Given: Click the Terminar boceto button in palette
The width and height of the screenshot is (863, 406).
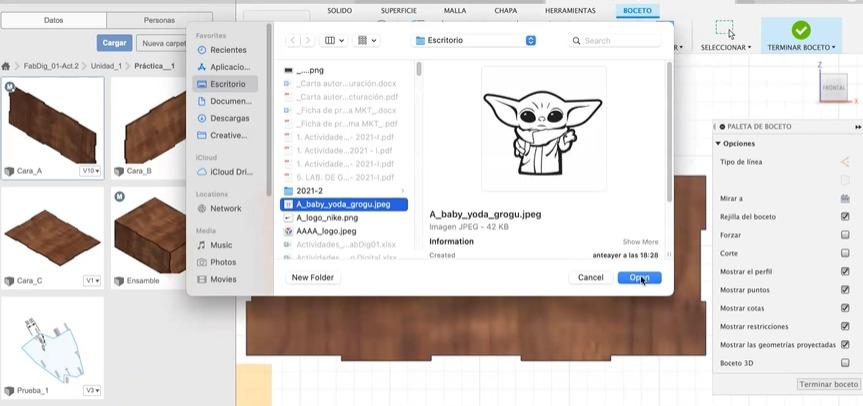Looking at the screenshot, I should click(828, 385).
